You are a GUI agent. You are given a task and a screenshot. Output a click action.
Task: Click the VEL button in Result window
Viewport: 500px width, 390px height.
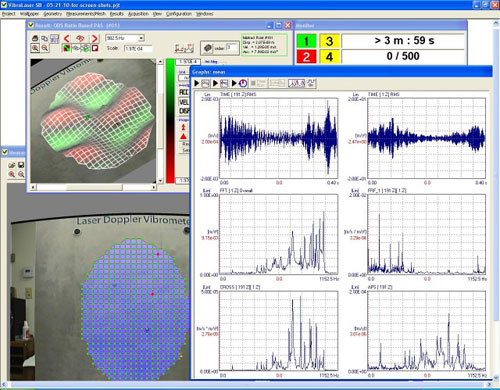pos(184,102)
